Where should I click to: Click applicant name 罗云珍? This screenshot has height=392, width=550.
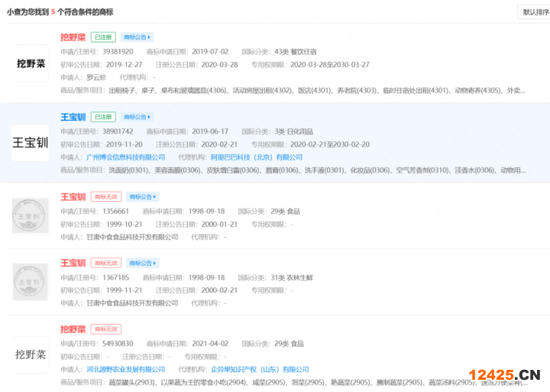pos(96,77)
